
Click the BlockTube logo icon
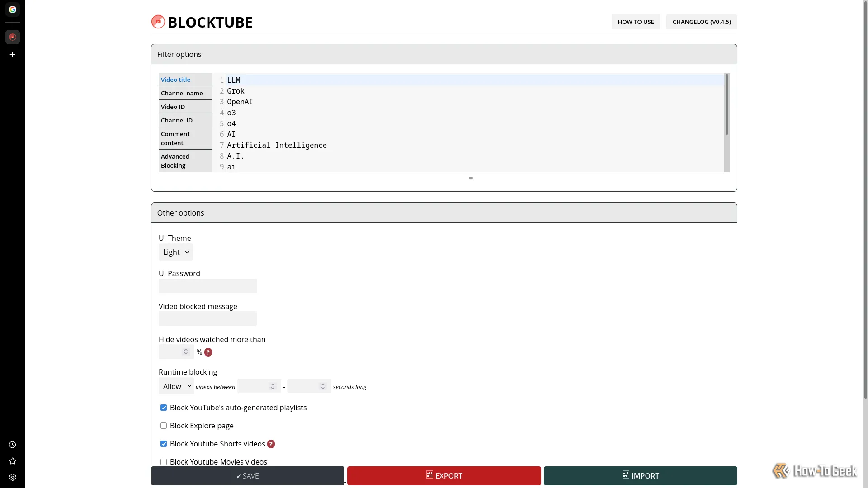pos(158,22)
